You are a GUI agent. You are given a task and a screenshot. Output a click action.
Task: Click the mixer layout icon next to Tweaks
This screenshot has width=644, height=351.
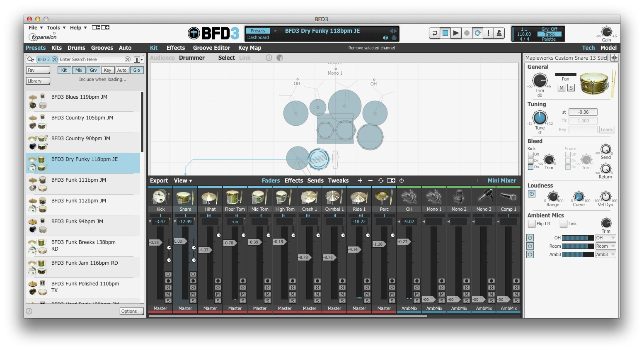(x=391, y=180)
